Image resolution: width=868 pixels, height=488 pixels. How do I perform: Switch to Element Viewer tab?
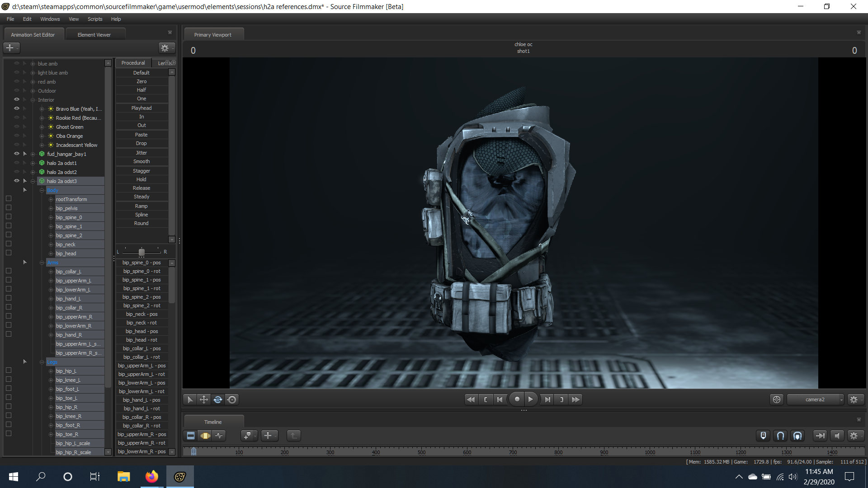click(x=94, y=35)
